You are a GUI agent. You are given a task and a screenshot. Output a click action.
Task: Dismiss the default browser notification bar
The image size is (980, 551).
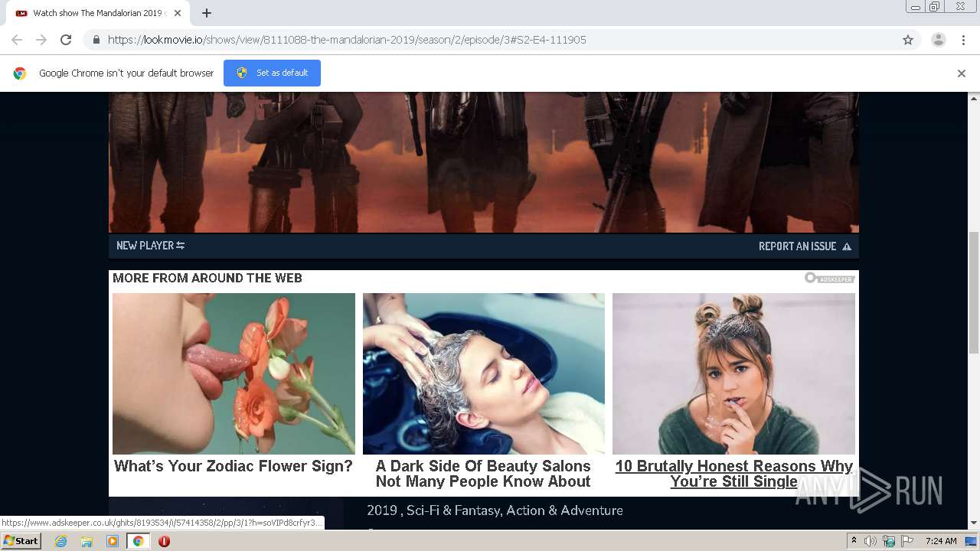[962, 73]
